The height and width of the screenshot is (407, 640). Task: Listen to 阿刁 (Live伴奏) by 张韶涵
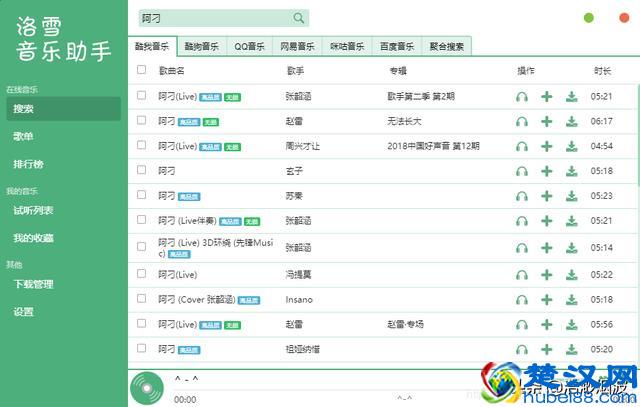click(x=522, y=221)
